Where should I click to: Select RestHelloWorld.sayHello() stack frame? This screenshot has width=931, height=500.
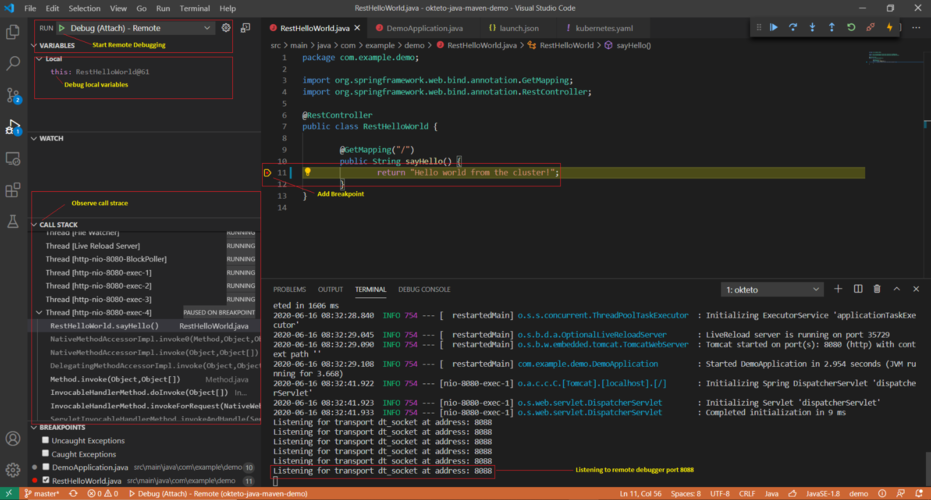(145, 325)
